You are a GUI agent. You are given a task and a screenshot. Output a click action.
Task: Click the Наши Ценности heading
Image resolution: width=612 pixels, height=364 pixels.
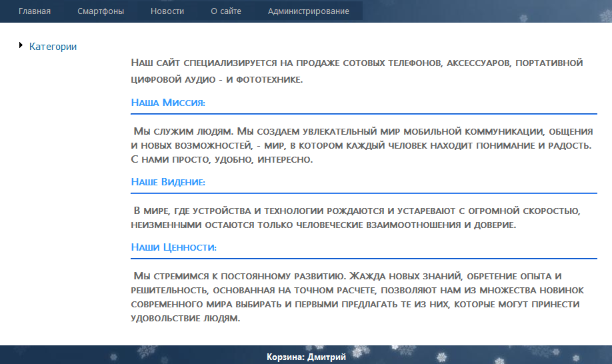pyautogui.click(x=174, y=247)
